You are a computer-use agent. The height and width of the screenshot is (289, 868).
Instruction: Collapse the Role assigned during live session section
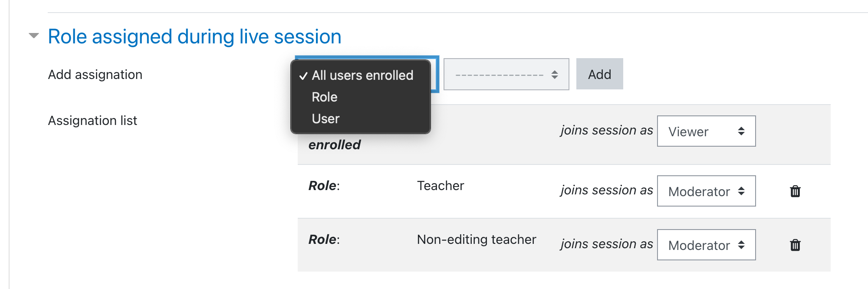[34, 36]
